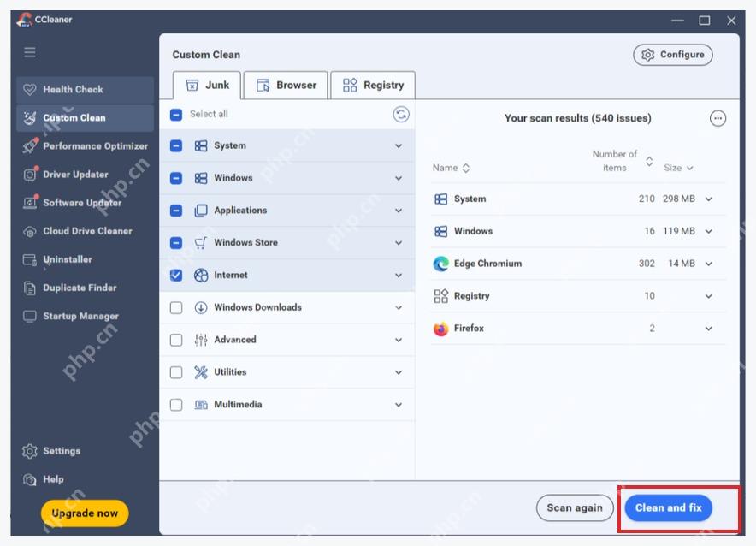Click the scan results 540 issues heading
Viewport: 756px width, 546px height.
(x=577, y=118)
